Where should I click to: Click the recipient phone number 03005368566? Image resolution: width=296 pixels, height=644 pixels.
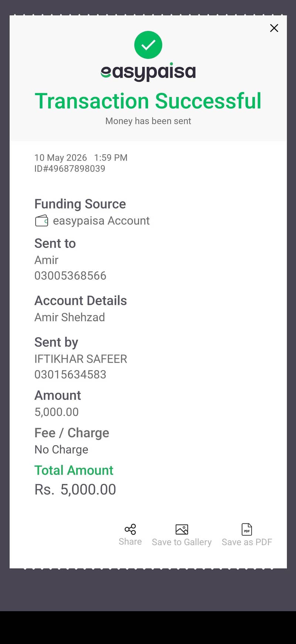70,275
